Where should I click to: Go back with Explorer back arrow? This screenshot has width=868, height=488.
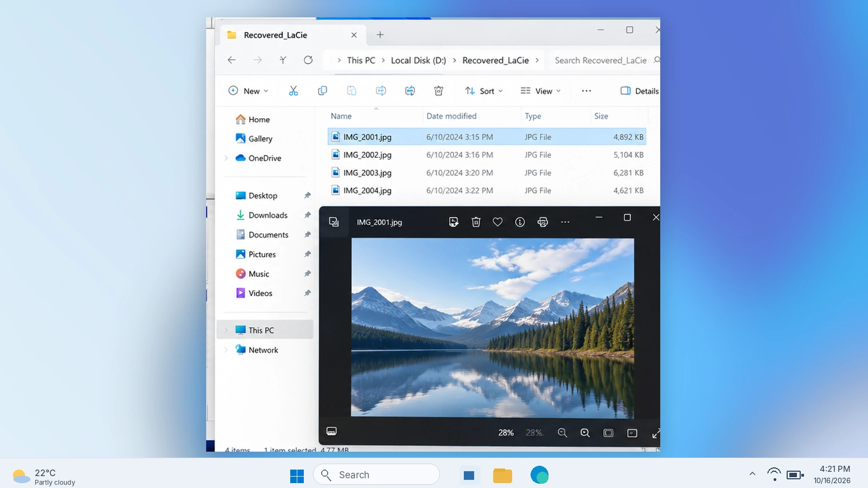click(x=232, y=60)
